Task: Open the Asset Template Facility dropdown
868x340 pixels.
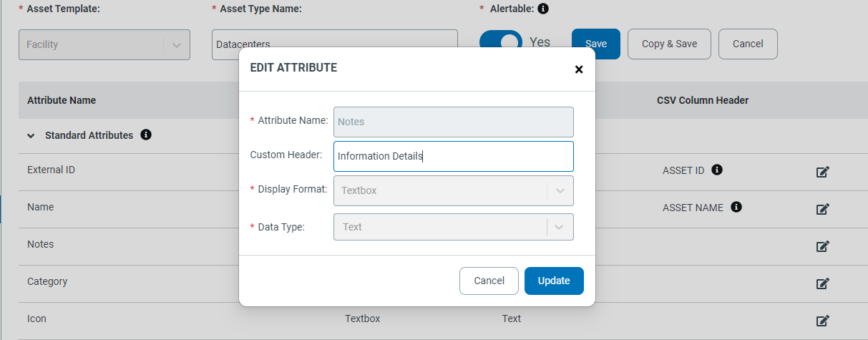Action: [x=104, y=44]
